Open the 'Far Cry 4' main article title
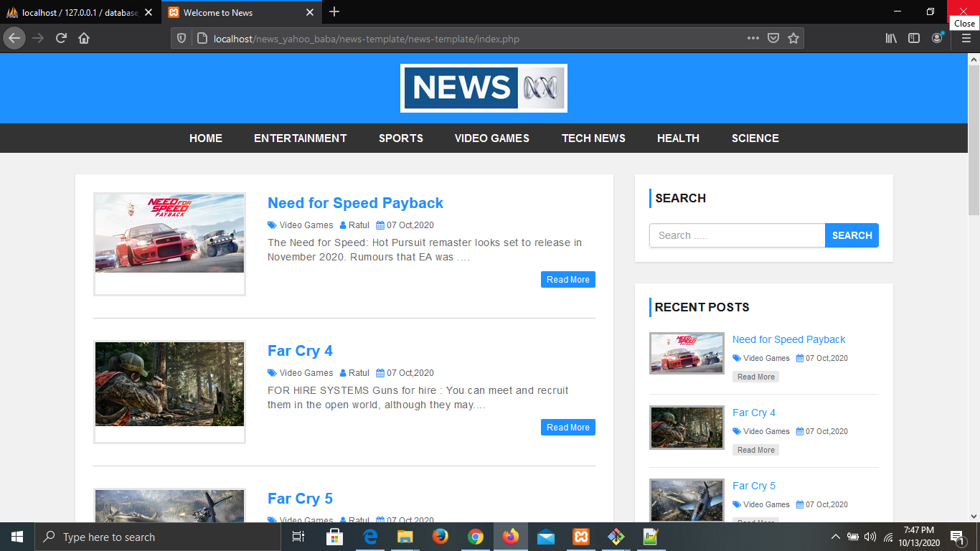Image resolution: width=980 pixels, height=551 pixels. click(300, 351)
